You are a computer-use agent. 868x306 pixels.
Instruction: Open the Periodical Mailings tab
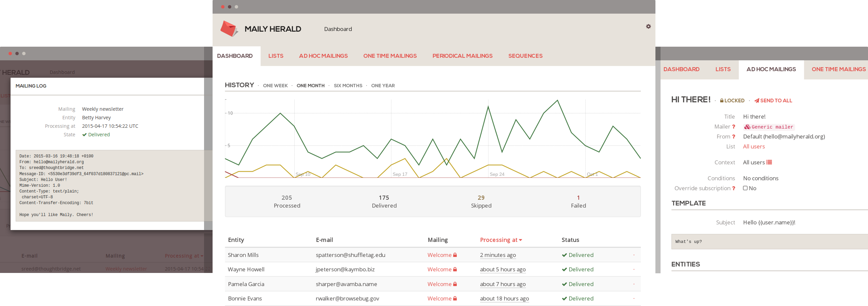tap(463, 56)
